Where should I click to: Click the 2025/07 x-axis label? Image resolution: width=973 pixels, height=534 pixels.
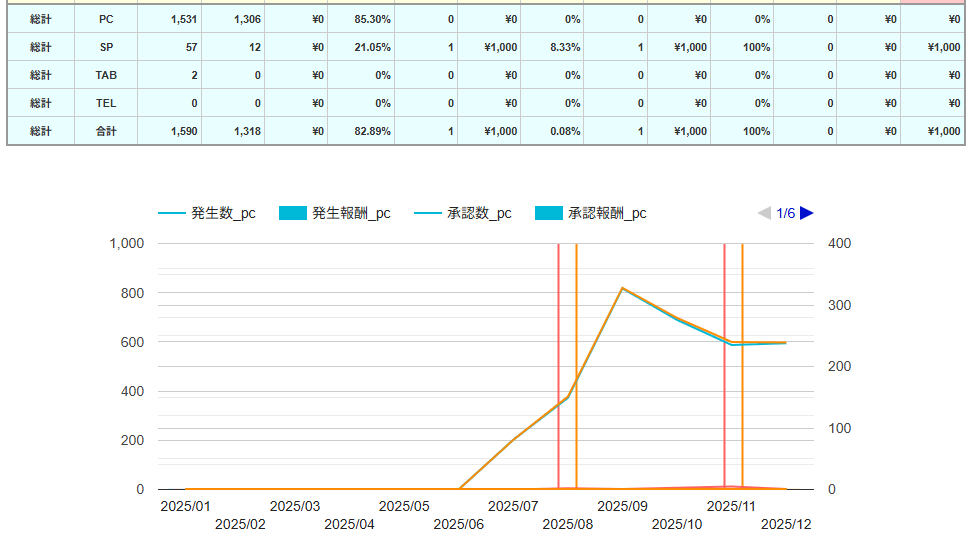pyautogui.click(x=514, y=506)
